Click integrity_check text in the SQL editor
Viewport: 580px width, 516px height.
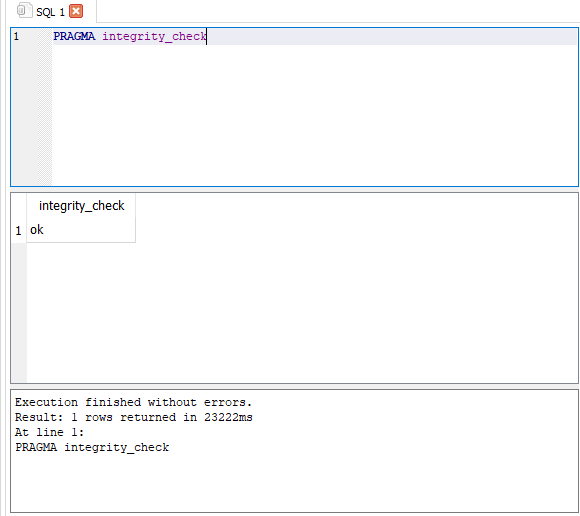154,37
